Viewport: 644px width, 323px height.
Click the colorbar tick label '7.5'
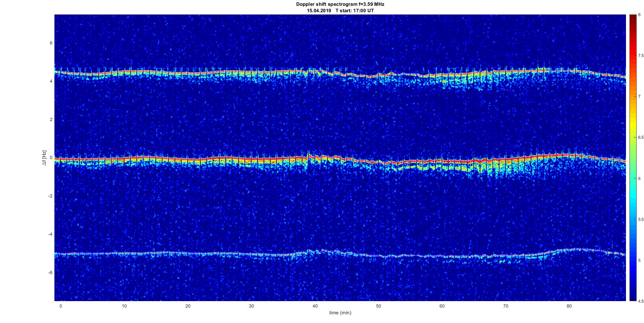[641, 56]
